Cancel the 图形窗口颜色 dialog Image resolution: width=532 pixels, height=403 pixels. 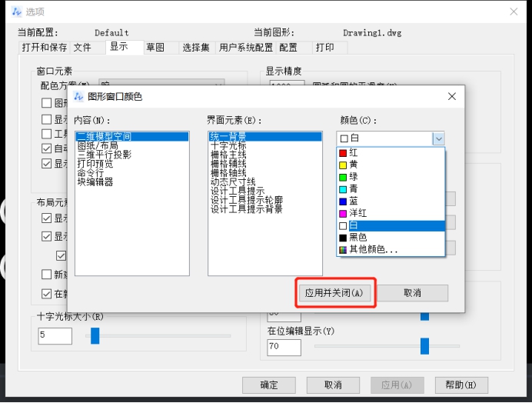point(412,293)
